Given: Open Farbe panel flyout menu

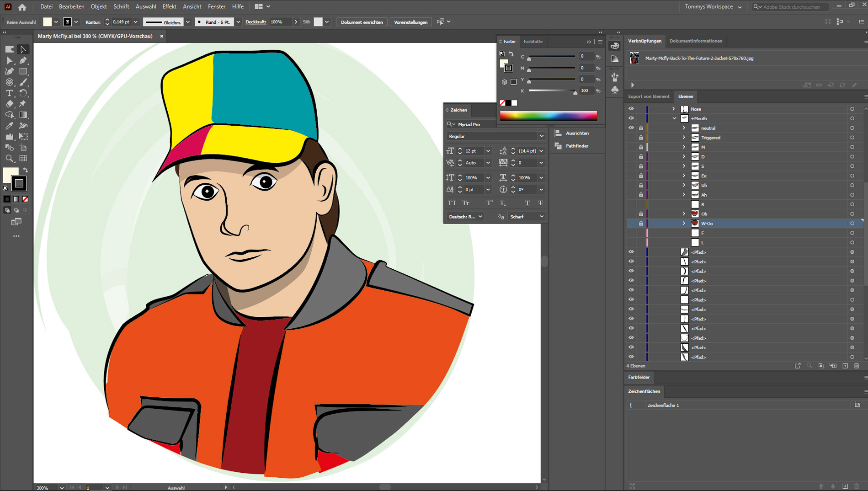Looking at the screenshot, I should click(600, 42).
